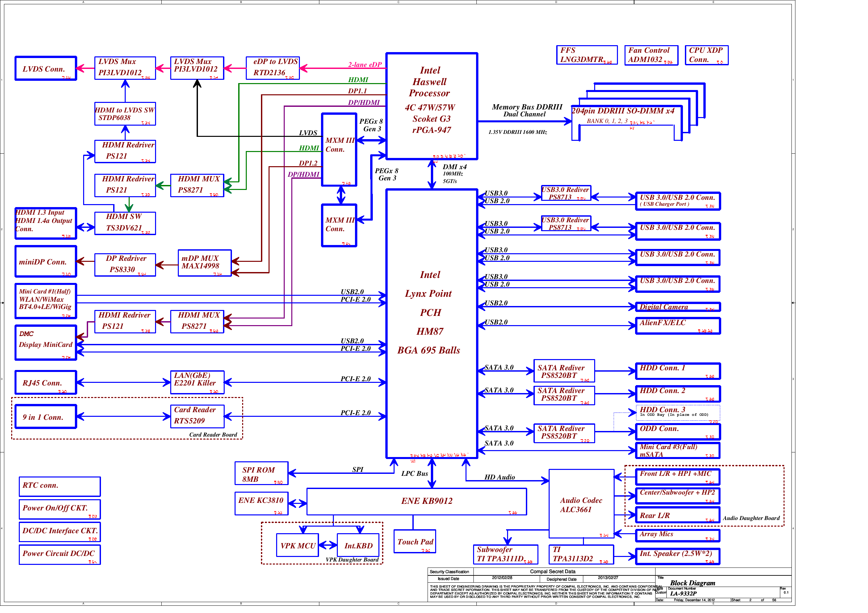Click Audio Codec ALC3661 block
Screen dimensions: 868x613
[581, 504]
